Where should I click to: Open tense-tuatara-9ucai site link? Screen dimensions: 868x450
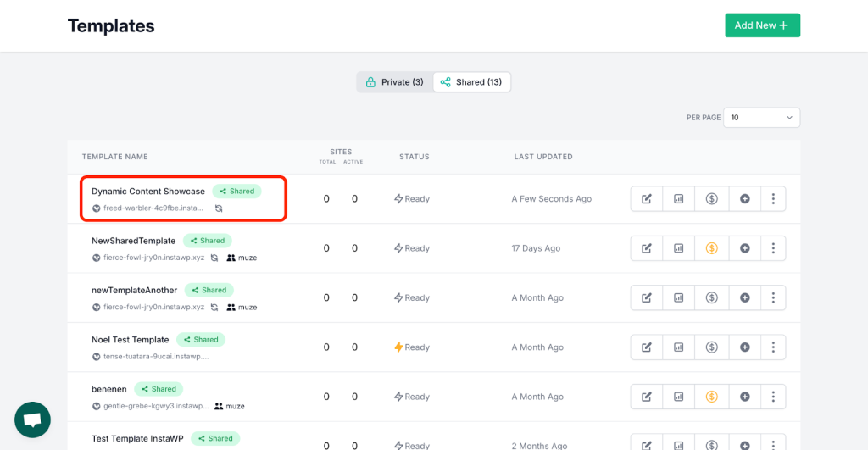[x=156, y=357]
